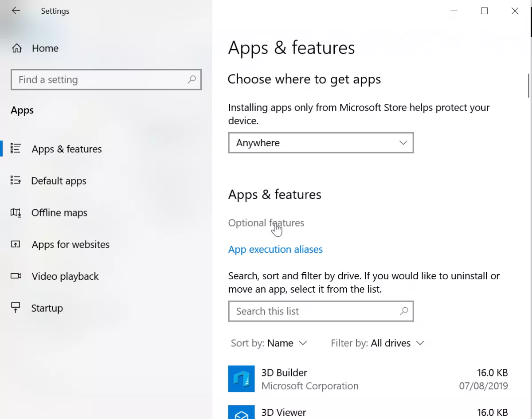Focus the Search this list field
Image resolution: width=532 pixels, height=419 pixels.
click(x=321, y=311)
